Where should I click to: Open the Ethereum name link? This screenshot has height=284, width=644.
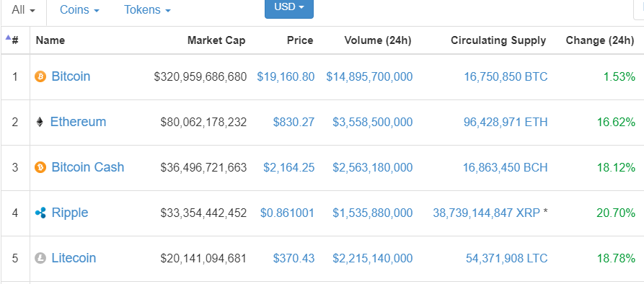pyautogui.click(x=78, y=122)
